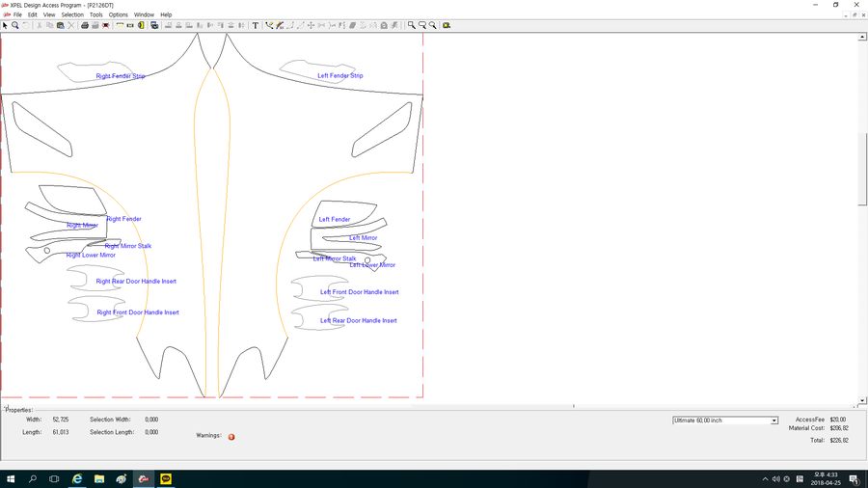Click the red Warnings indicator icon
868x488 pixels.
231,437
